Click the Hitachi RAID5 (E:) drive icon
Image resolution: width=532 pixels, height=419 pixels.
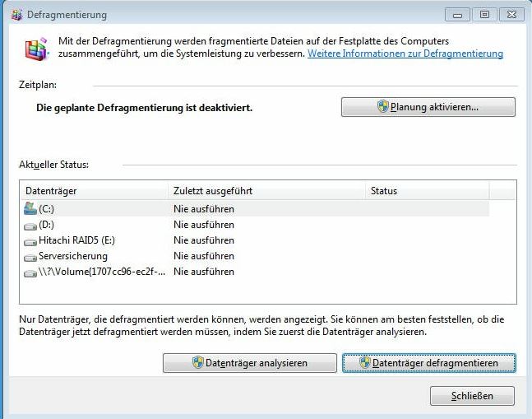pyautogui.click(x=30, y=242)
